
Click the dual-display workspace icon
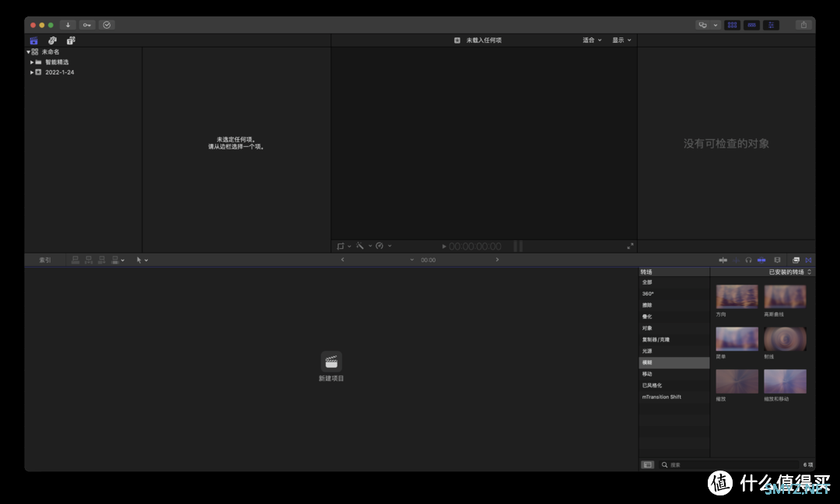coord(702,25)
